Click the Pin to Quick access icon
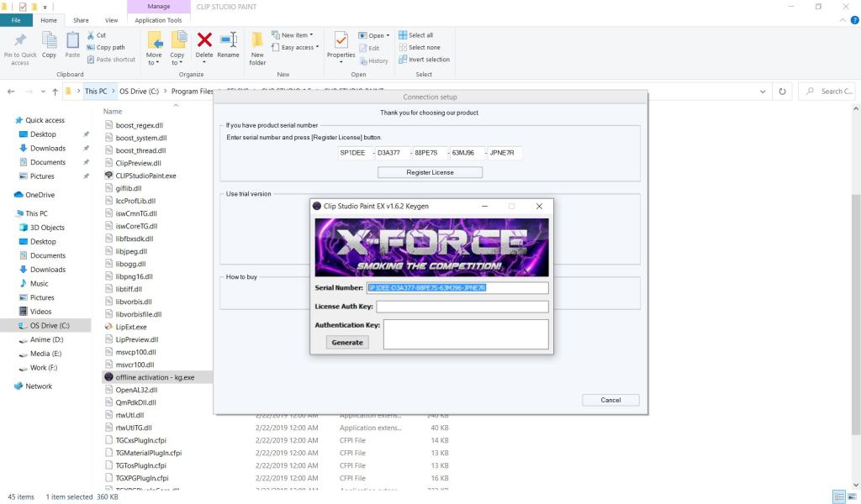This screenshot has height=504, width=861. (19, 41)
